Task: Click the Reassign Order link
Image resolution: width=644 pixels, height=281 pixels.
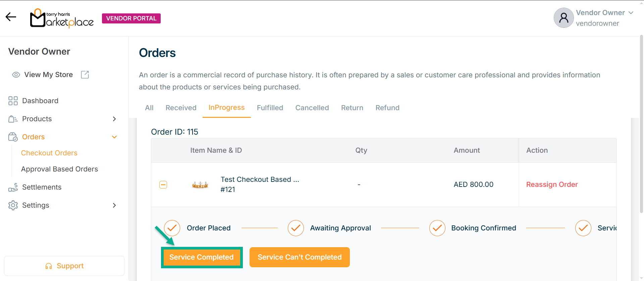Action: pyautogui.click(x=552, y=185)
